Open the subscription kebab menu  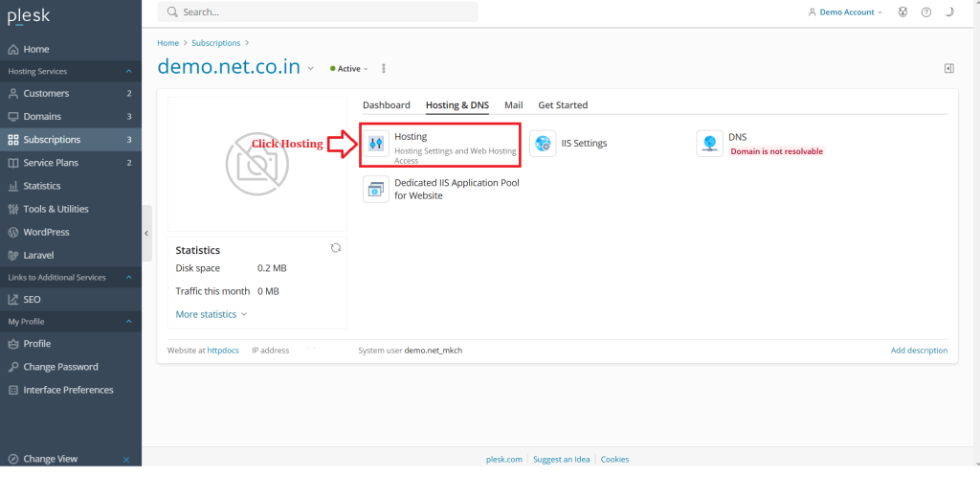click(x=383, y=69)
